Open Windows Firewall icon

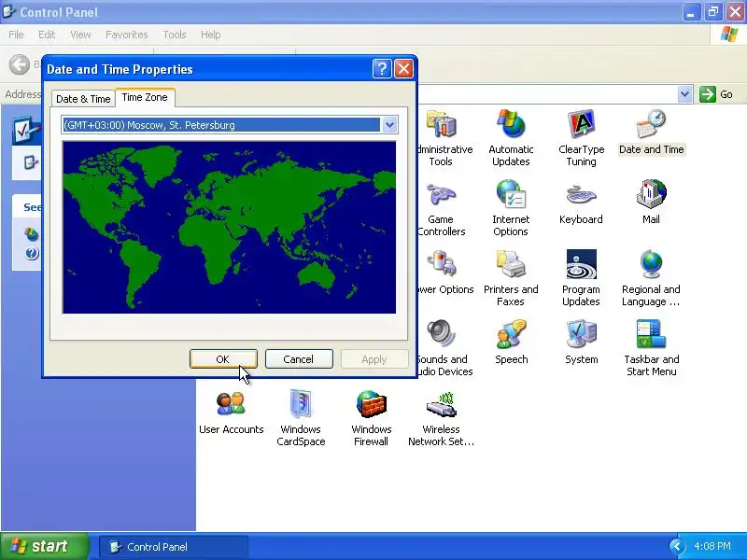(371, 404)
